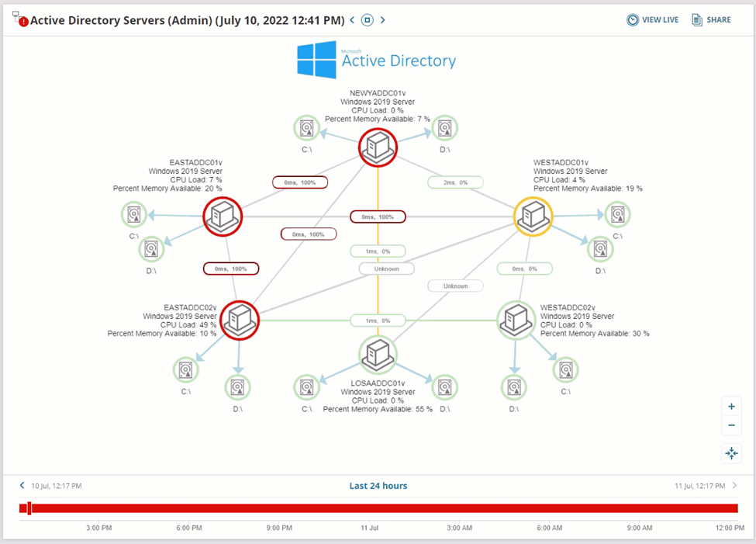Click 0ms, 100% label between EASTADDC01v and NEWYADDC01v
The image size is (756, 544).
coord(300,182)
